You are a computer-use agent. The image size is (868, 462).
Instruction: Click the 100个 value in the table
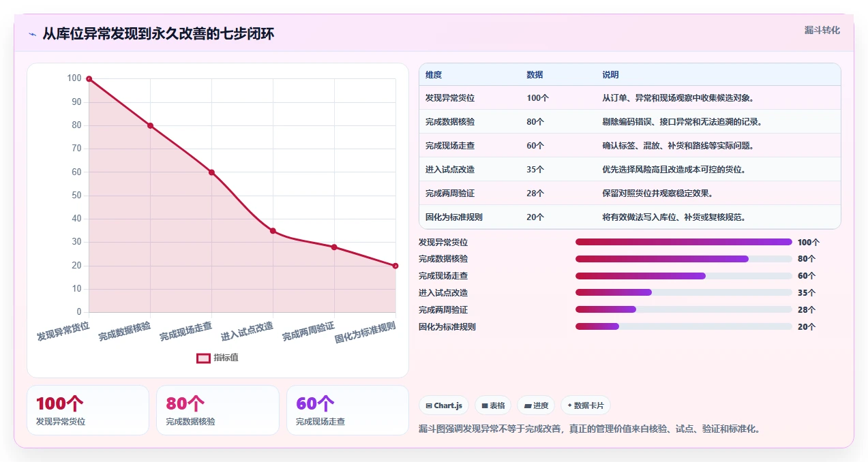(x=537, y=98)
